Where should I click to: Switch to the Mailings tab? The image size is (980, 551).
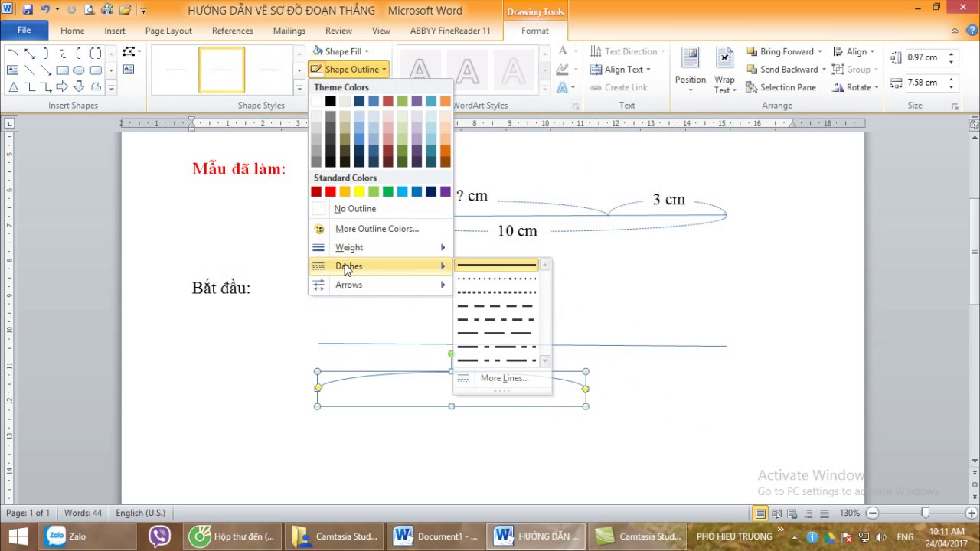point(289,31)
